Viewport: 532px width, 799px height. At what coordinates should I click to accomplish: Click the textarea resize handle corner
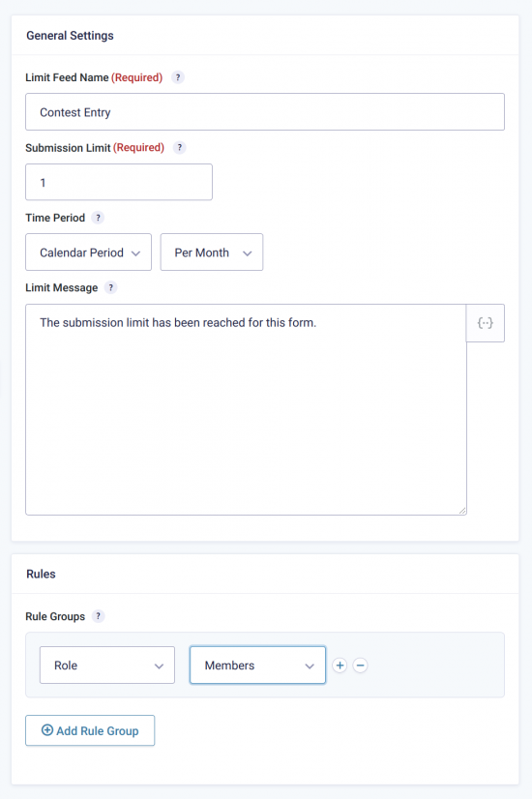(462, 511)
